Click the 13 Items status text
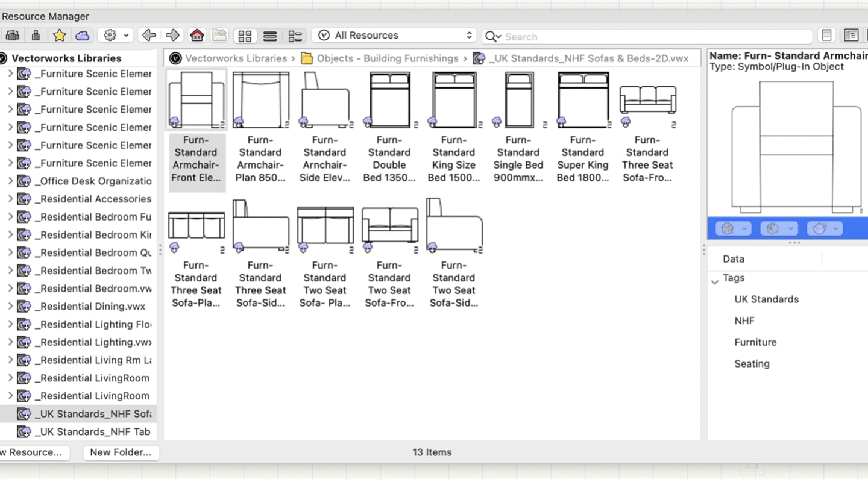Image resolution: width=868 pixels, height=482 pixels. point(432,452)
